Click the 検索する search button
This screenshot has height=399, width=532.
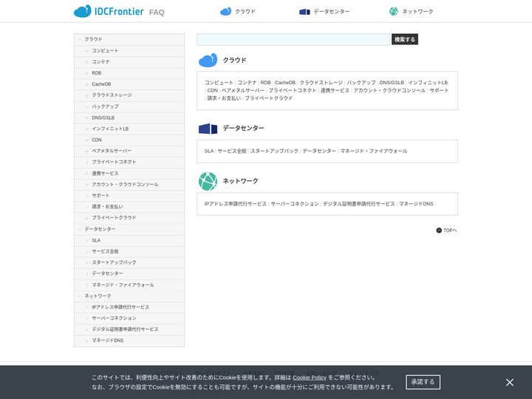(x=405, y=39)
